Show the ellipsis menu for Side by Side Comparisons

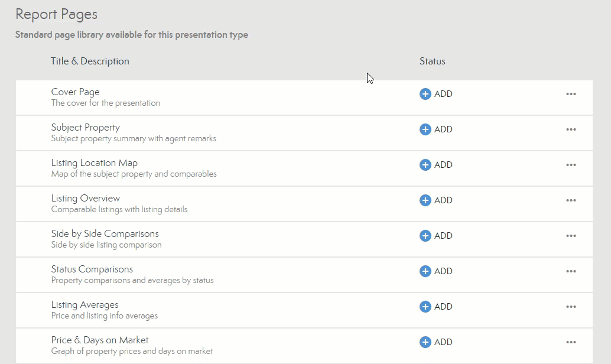coord(571,236)
